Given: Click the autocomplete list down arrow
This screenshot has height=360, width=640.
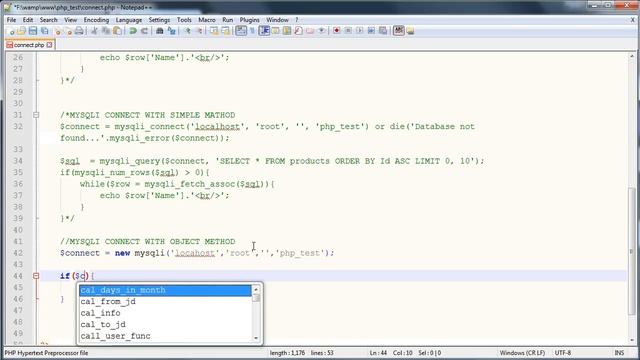Looking at the screenshot, I should pyautogui.click(x=256, y=338).
